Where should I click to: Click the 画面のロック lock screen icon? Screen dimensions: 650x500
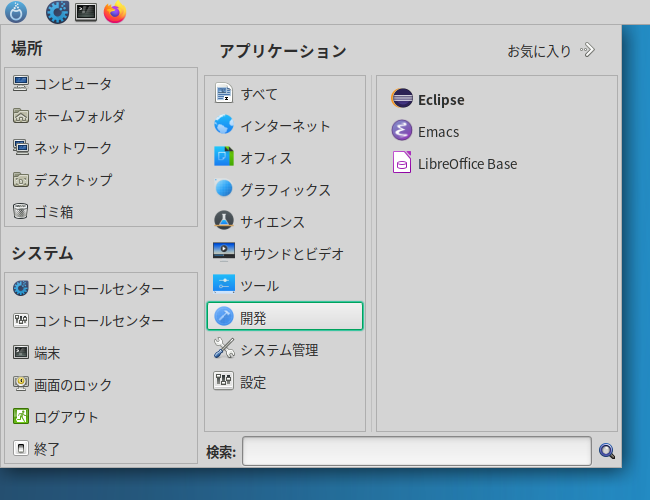(21, 384)
